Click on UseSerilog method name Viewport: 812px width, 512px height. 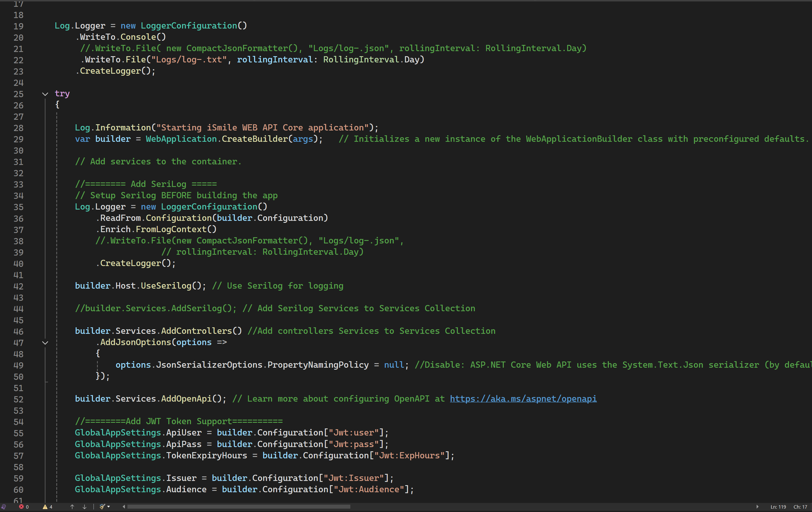pyautogui.click(x=166, y=286)
